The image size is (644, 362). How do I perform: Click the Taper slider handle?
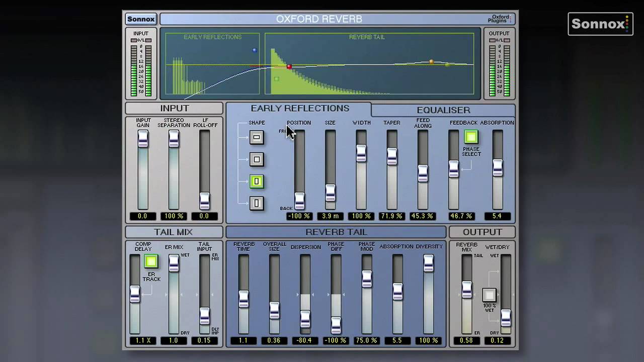coord(392,157)
